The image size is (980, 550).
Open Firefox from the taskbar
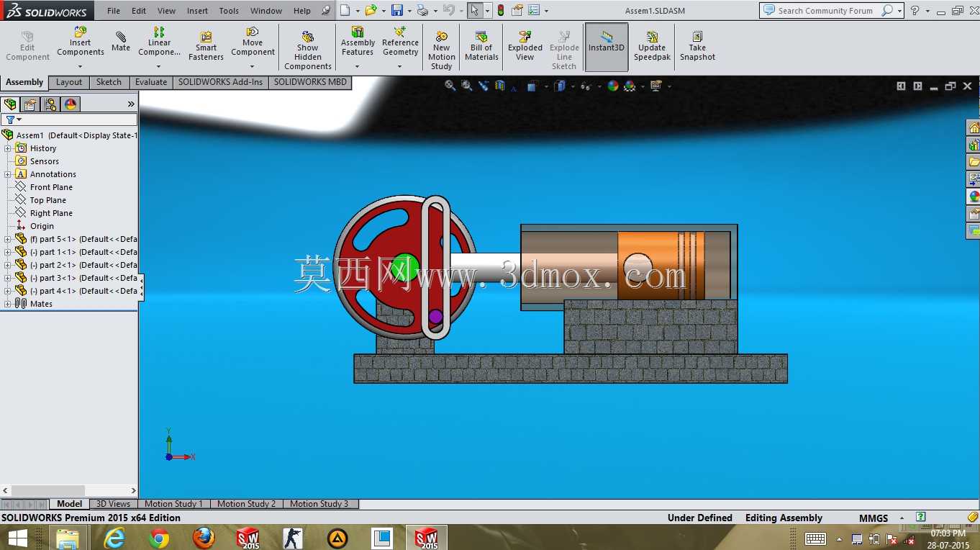(204, 538)
